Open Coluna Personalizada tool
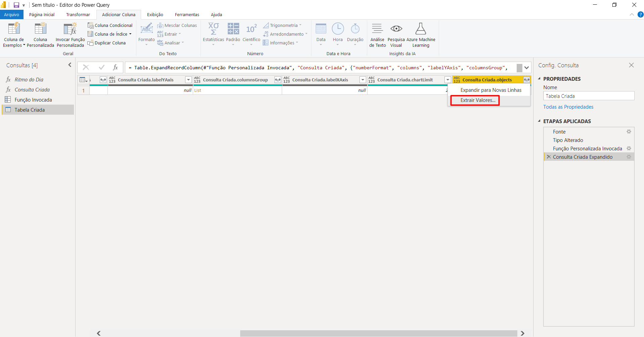The width and height of the screenshot is (644, 337). pyautogui.click(x=40, y=35)
